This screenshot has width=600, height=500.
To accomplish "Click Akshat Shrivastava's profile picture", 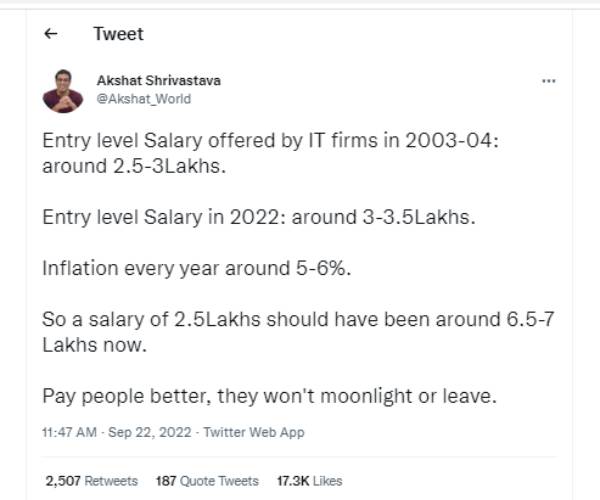I will [x=63, y=90].
